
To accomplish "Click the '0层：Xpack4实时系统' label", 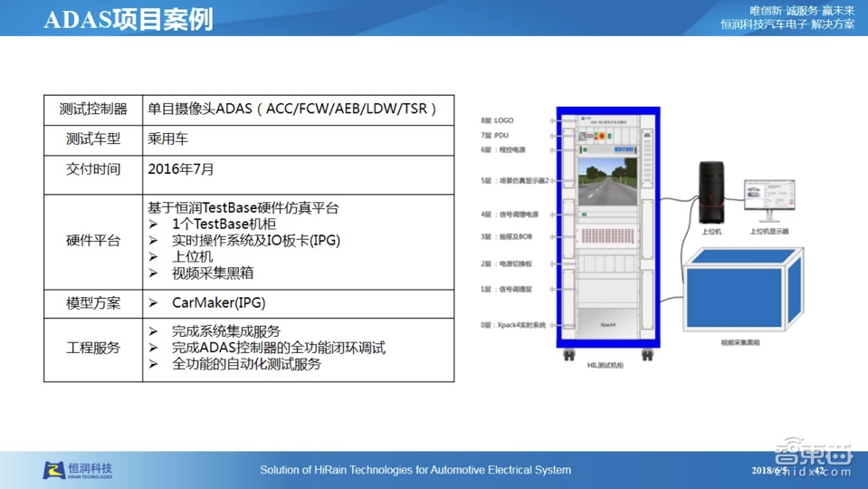I will [x=513, y=325].
